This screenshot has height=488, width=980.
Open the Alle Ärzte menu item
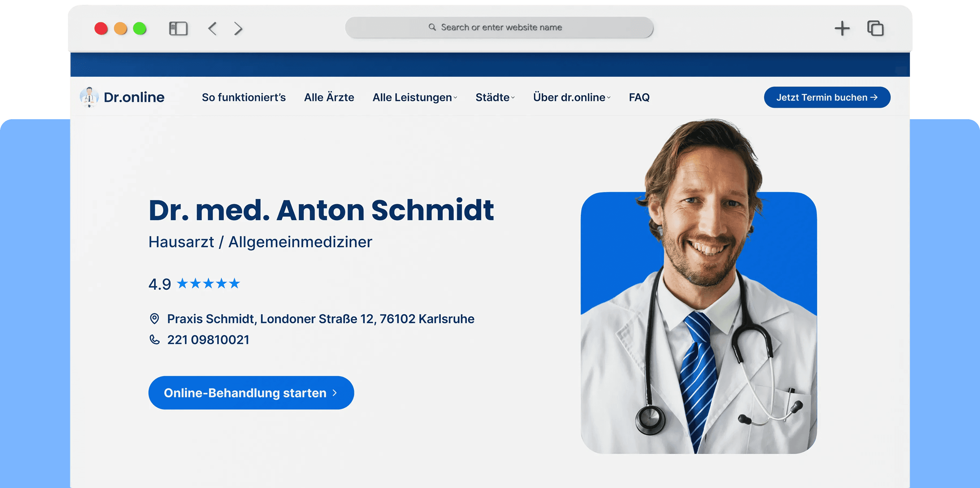[329, 97]
